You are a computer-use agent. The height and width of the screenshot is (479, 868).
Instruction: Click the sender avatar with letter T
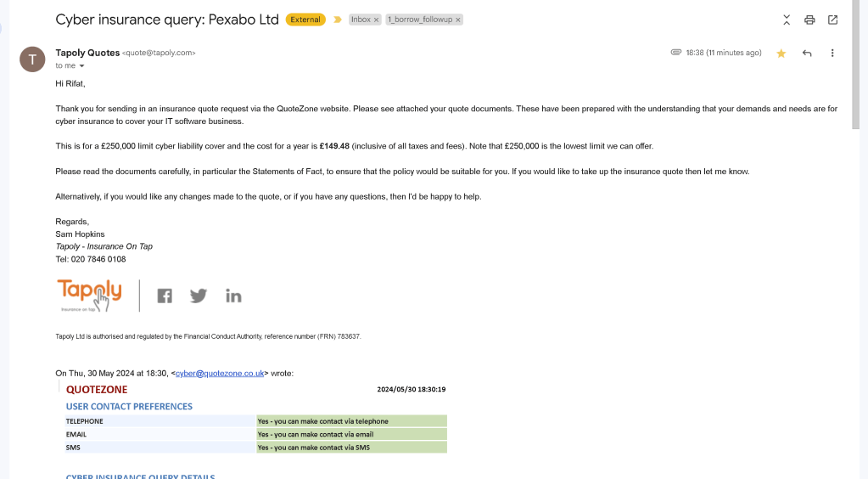32,59
